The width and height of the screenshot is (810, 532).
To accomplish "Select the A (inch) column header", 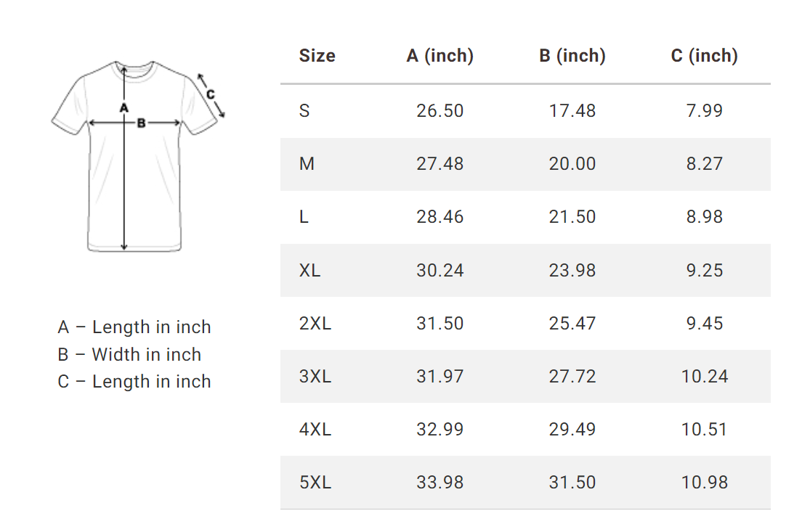I will click(440, 56).
